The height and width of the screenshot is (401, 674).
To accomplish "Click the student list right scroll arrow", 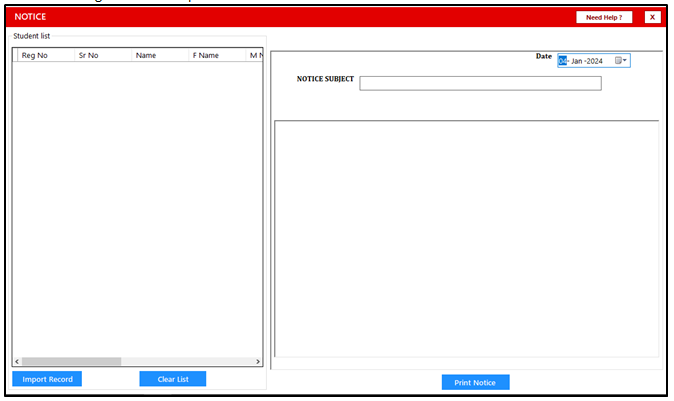I will [258, 361].
